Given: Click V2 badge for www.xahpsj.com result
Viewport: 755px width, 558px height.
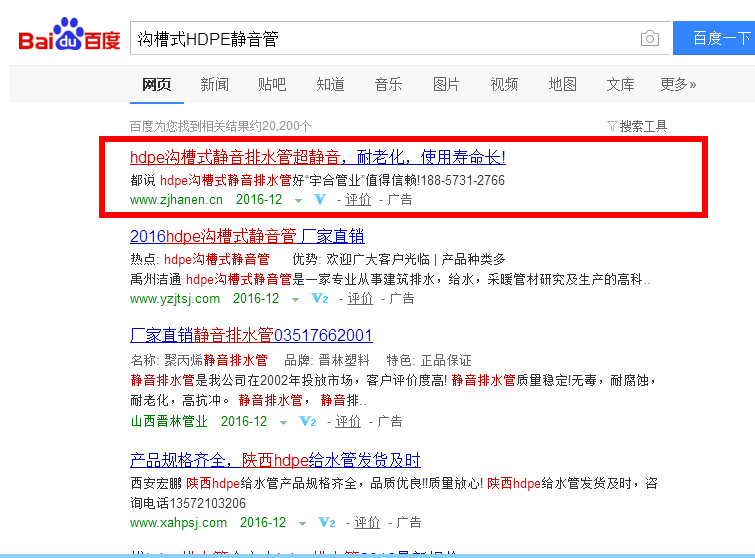Looking at the screenshot, I should click(x=327, y=522).
